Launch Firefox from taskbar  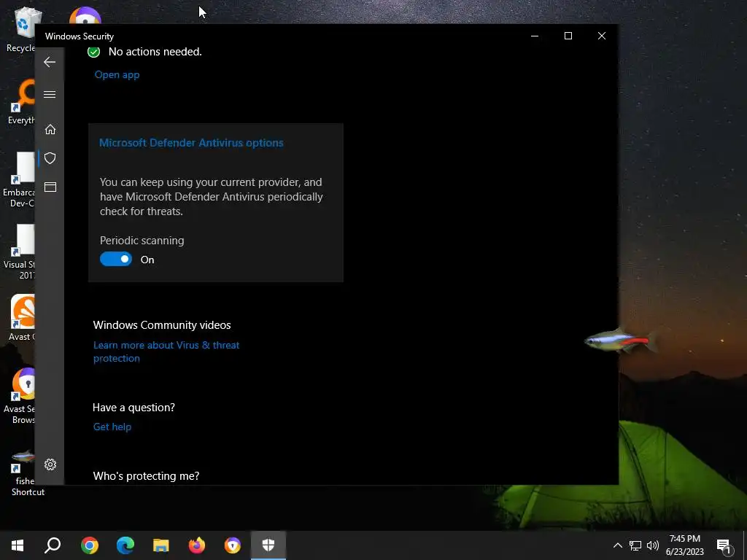click(x=197, y=545)
